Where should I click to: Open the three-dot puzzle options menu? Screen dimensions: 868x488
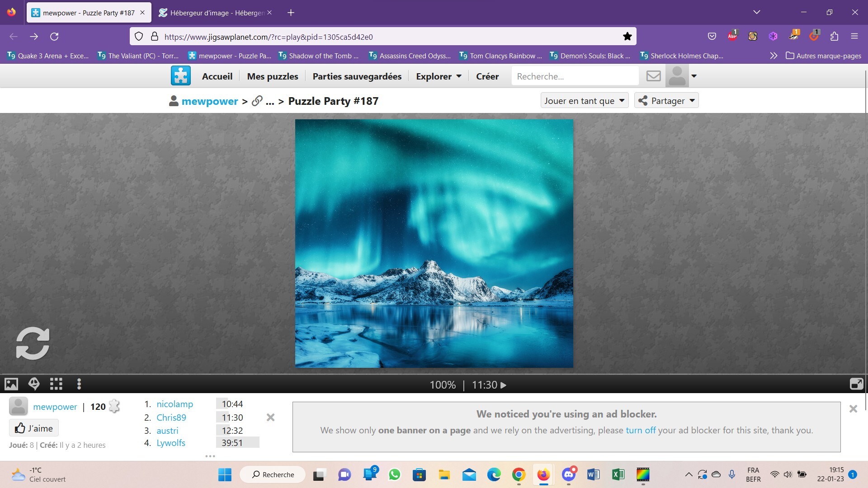click(79, 384)
